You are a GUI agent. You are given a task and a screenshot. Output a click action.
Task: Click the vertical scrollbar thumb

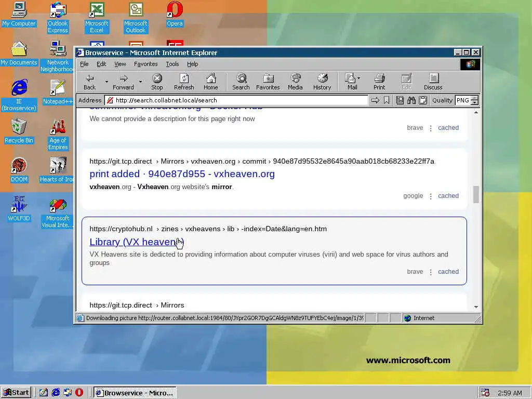pos(476,194)
